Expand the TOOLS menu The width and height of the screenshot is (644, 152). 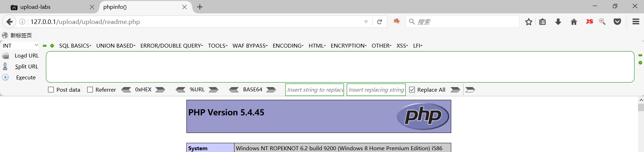[217, 46]
